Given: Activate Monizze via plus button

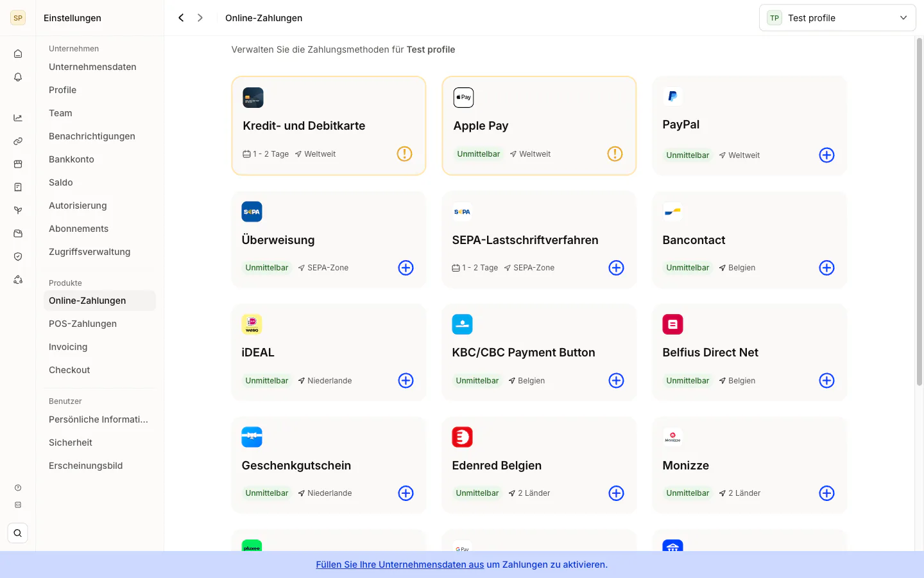Looking at the screenshot, I should click(x=826, y=493).
